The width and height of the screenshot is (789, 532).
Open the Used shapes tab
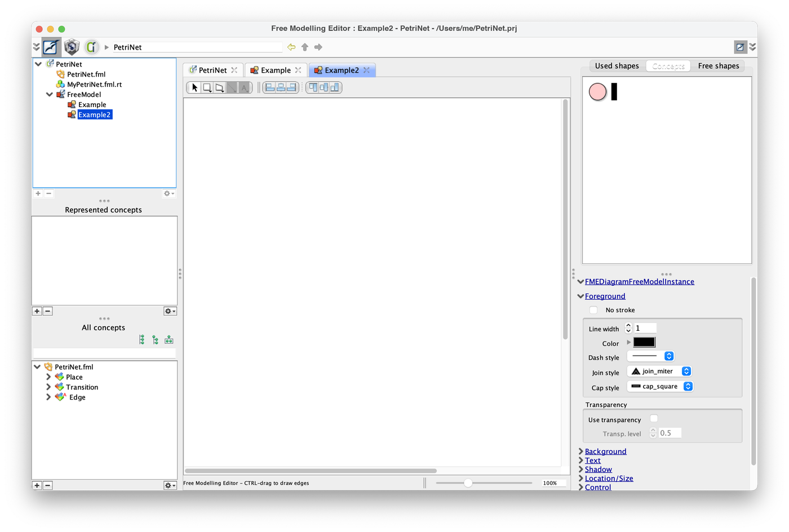(617, 66)
